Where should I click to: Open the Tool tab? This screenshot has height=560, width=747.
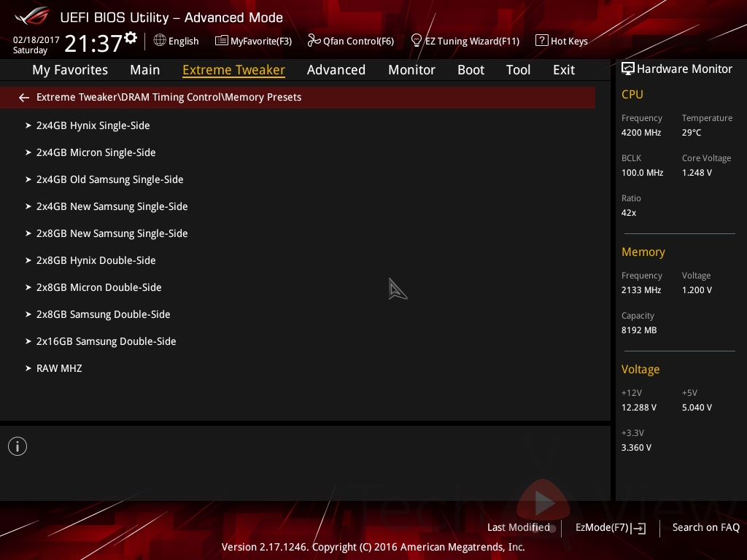point(518,70)
